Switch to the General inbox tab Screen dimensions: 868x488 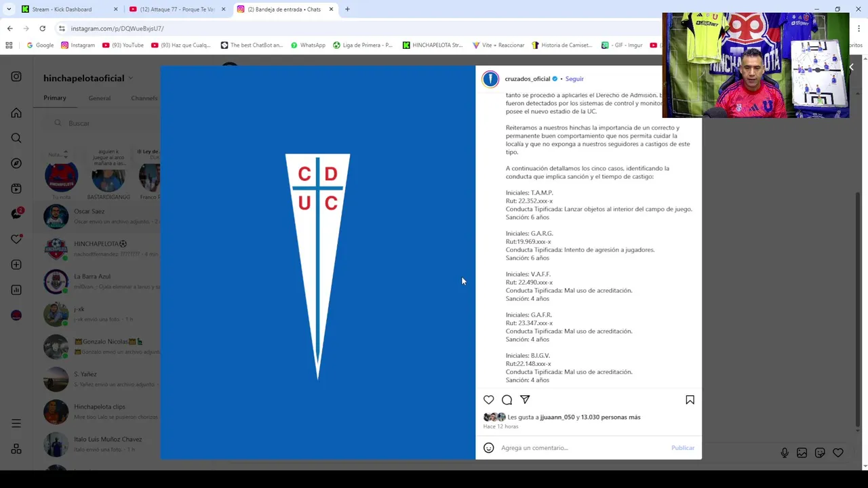(x=99, y=98)
